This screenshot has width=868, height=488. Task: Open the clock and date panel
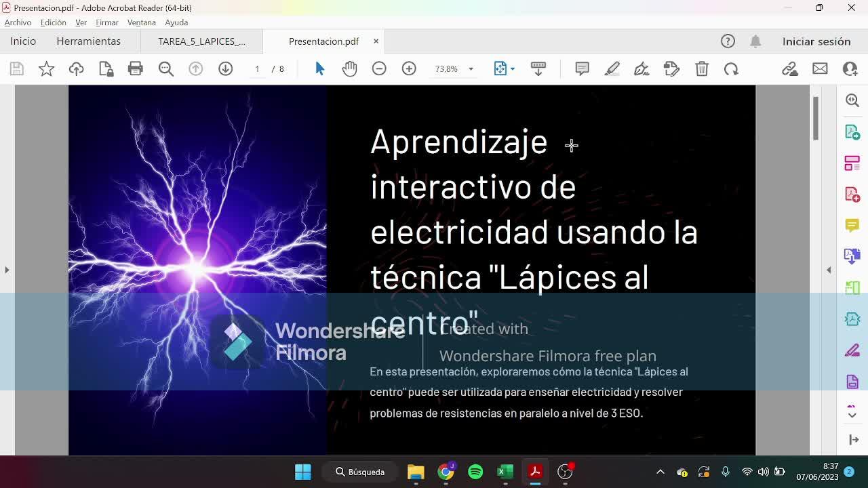pos(818,472)
